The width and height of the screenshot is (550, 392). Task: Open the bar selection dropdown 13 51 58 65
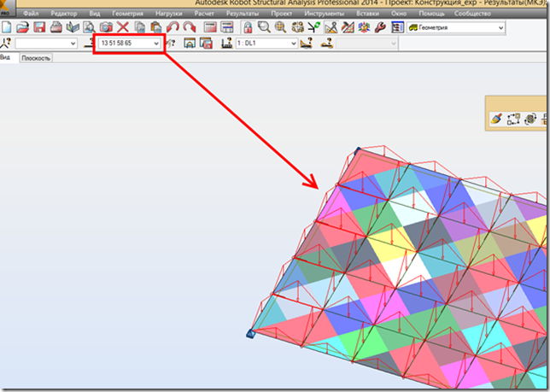pyautogui.click(x=129, y=44)
